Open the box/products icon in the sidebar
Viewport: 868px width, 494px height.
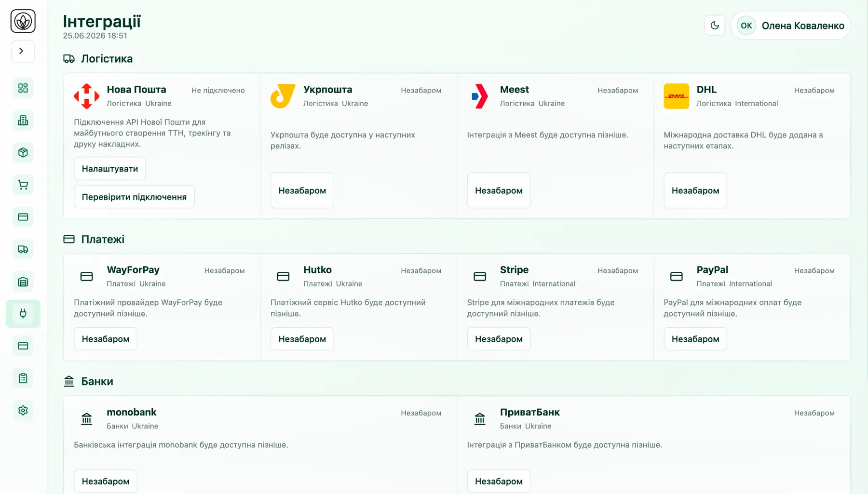[23, 153]
